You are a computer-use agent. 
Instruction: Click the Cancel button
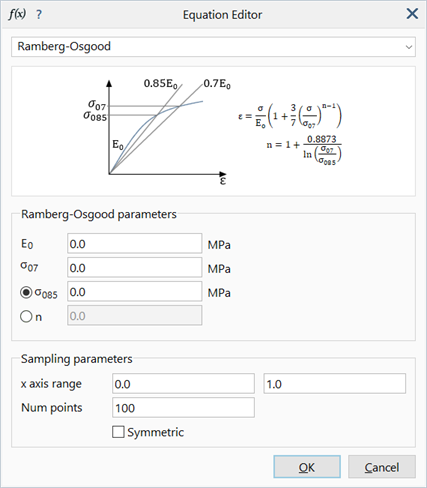click(382, 467)
